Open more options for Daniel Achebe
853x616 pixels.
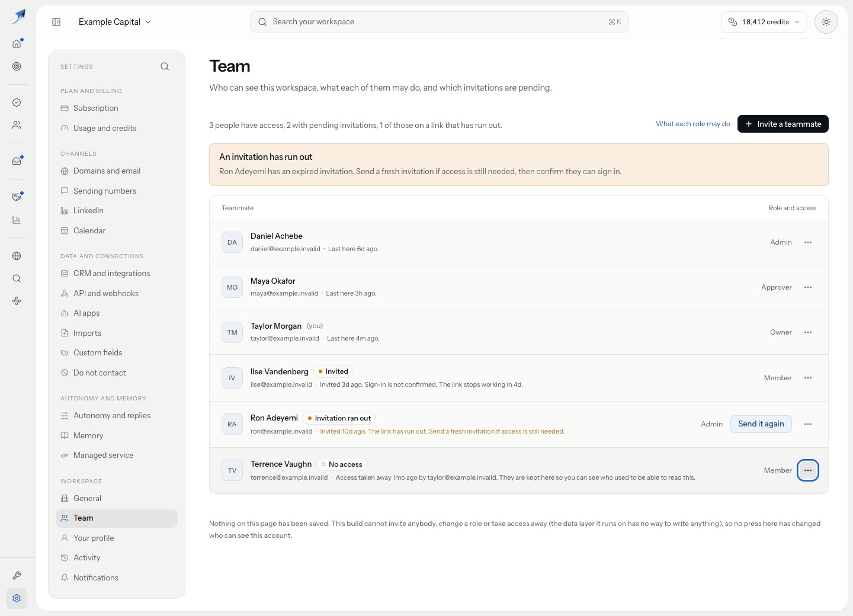pyautogui.click(x=808, y=242)
